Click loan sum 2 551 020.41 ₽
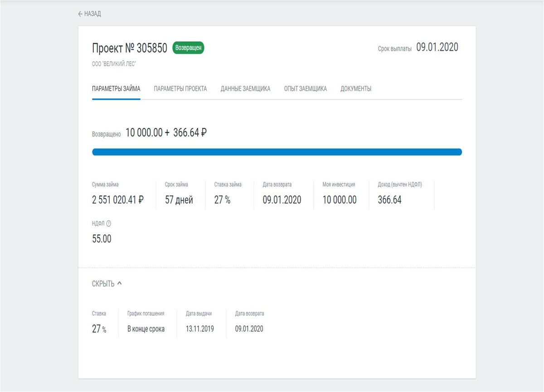 tap(118, 200)
